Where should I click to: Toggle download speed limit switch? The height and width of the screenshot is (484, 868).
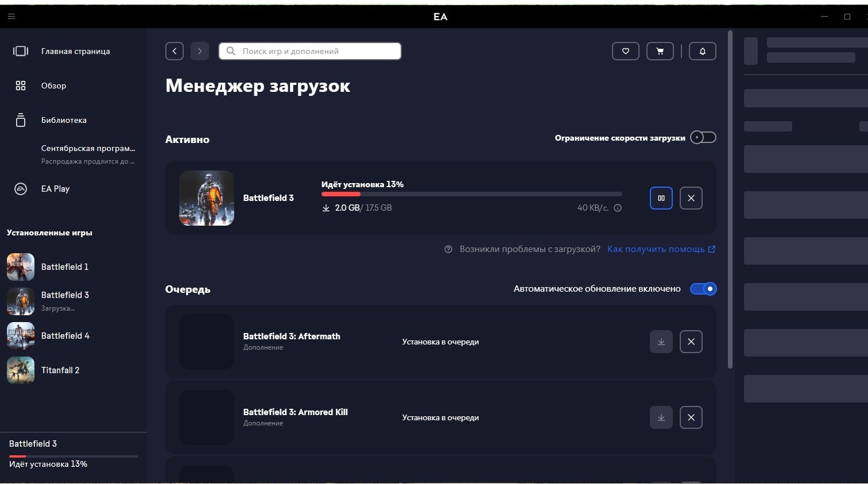[x=703, y=137]
